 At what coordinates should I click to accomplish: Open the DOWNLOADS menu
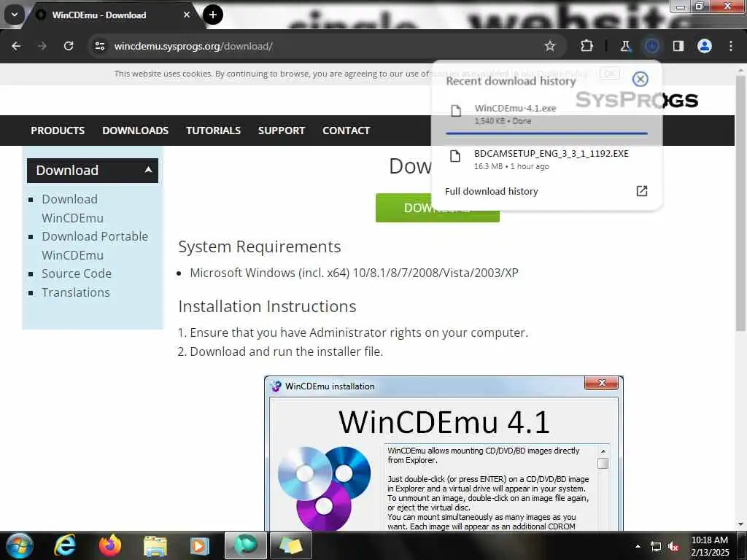(x=135, y=131)
